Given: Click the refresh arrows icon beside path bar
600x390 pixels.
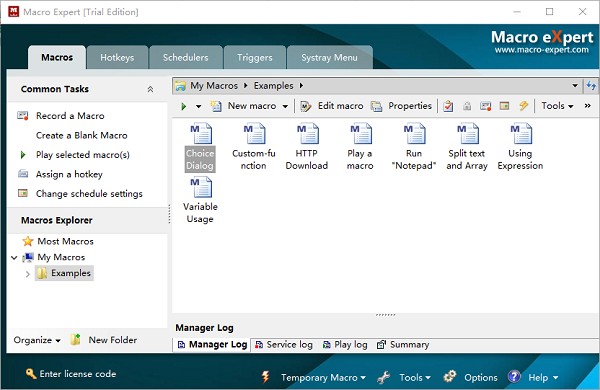Looking at the screenshot, I should 591,86.
